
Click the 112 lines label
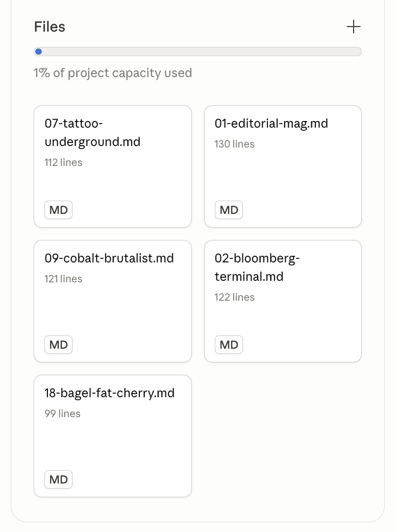tap(63, 162)
